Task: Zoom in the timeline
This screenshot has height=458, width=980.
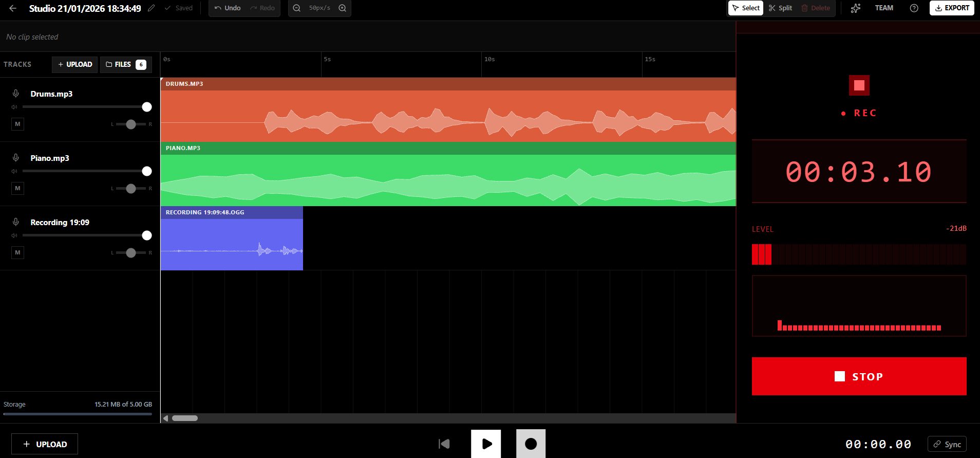Action: coord(343,8)
